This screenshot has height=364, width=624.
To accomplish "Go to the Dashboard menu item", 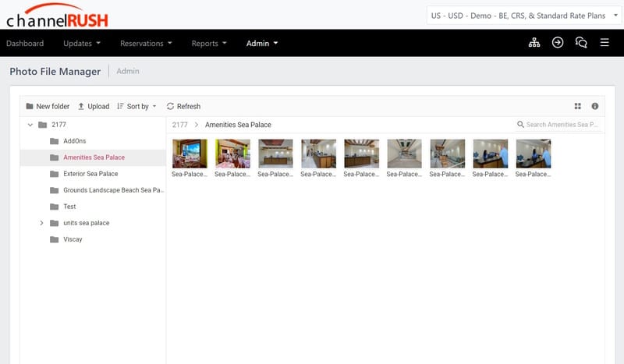I will pyautogui.click(x=25, y=44).
